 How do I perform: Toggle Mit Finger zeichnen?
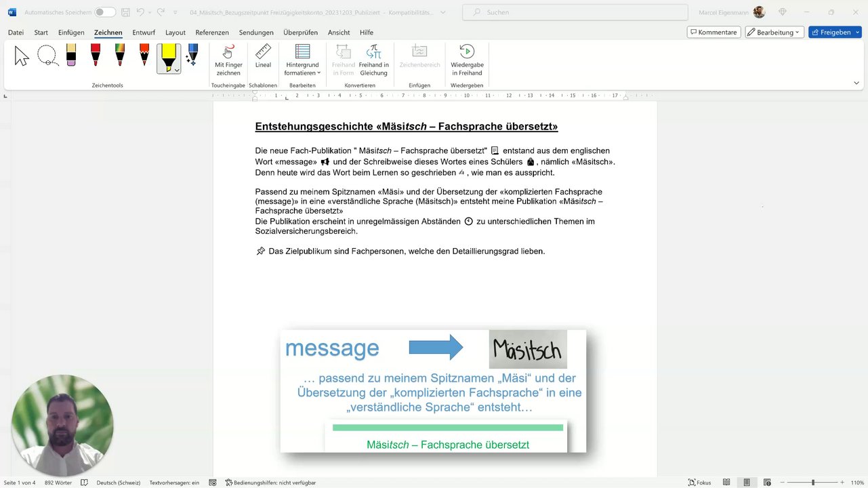coord(228,61)
